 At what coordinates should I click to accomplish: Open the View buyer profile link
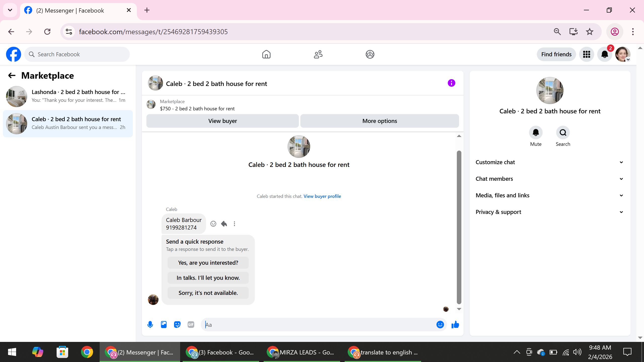click(322, 196)
